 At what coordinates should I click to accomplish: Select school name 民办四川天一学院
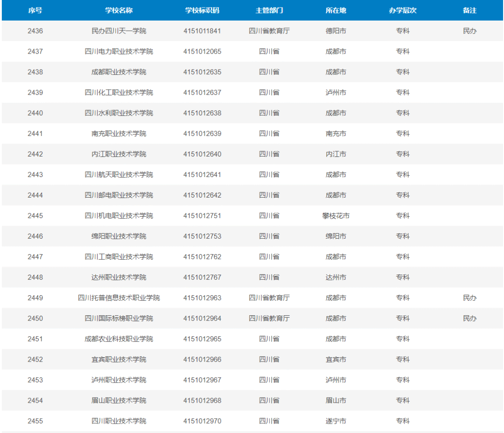click(x=119, y=31)
